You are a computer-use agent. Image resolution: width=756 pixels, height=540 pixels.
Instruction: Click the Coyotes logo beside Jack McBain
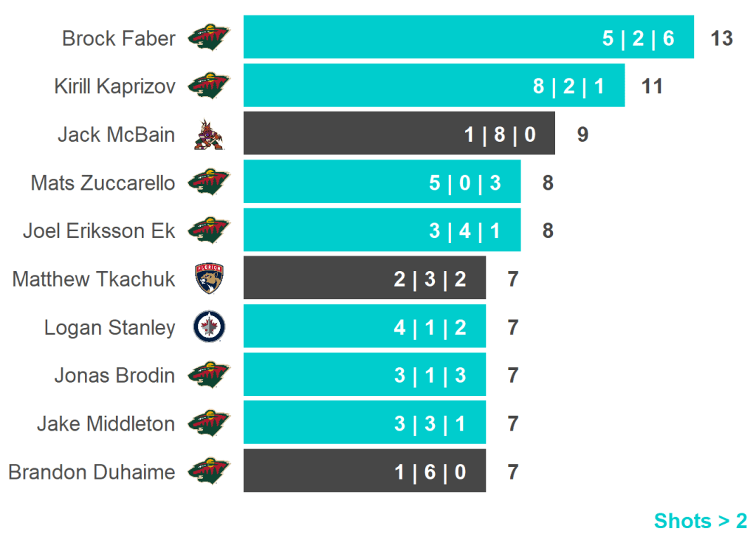[208, 134]
